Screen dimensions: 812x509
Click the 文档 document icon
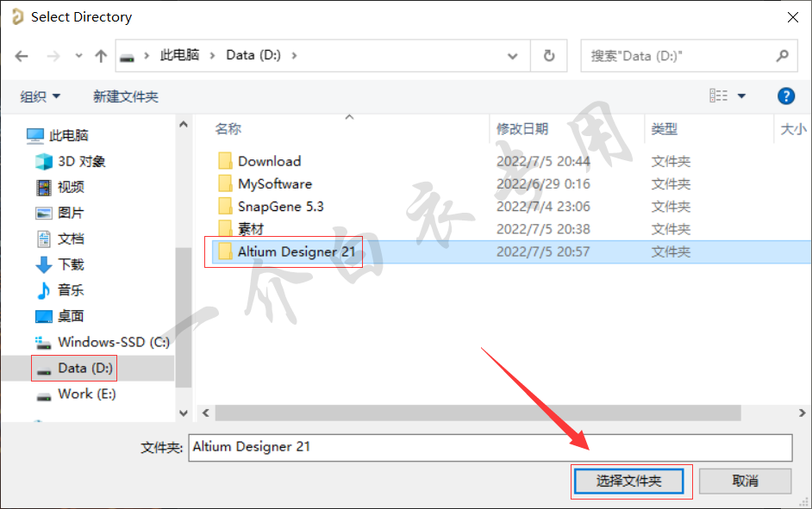pos(44,239)
